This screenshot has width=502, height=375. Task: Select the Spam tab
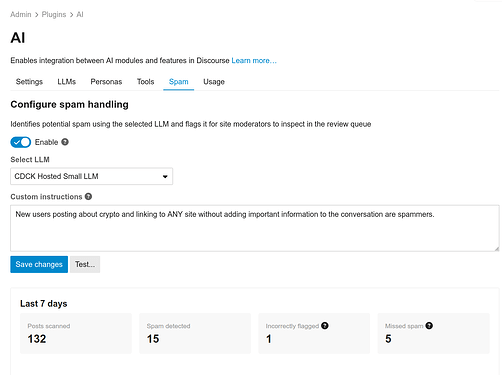tap(179, 82)
